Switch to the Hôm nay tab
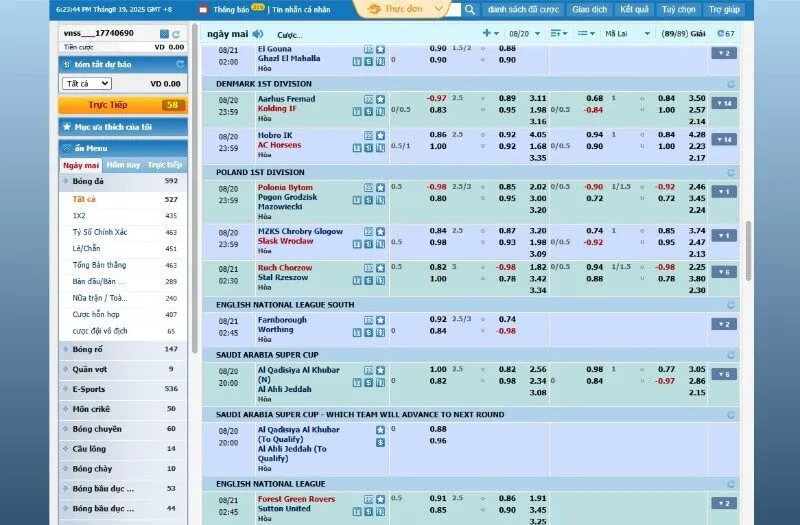The width and height of the screenshot is (800, 525). tap(123, 165)
